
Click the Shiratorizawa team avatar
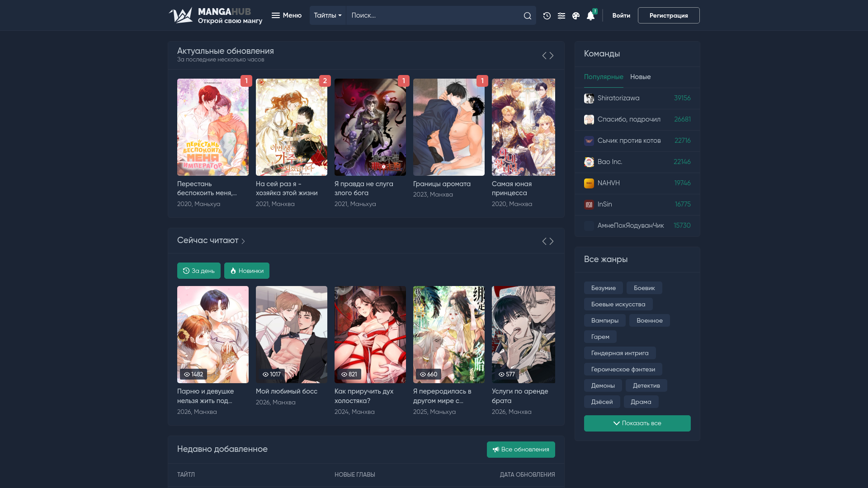pyautogui.click(x=589, y=99)
